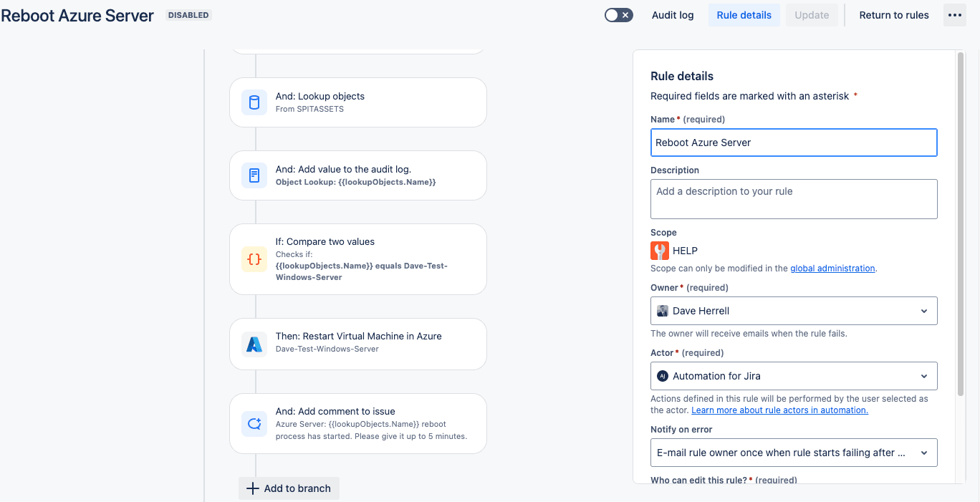980x502 pixels.
Task: Expand the Notify on error dropdown
Action: click(794, 453)
